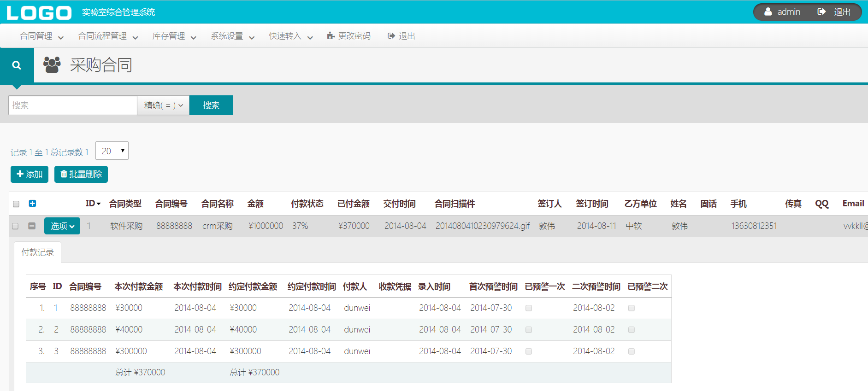
Task: Click the users group icon beside 采购合同
Action: pos(52,65)
